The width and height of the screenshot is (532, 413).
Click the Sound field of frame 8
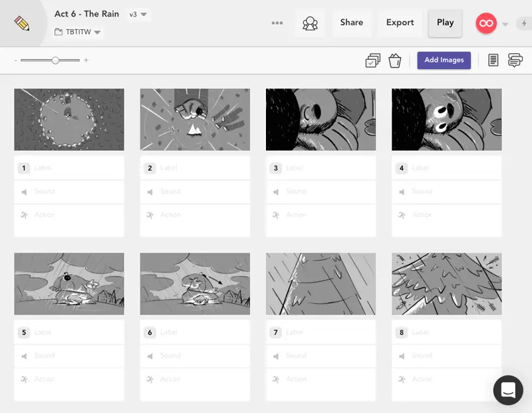click(447, 356)
